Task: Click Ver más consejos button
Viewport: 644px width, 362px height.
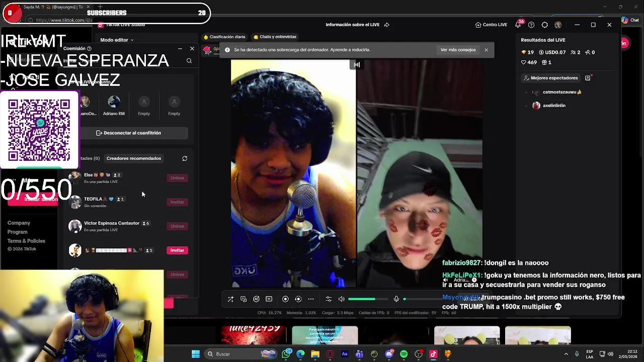Action: click(x=458, y=50)
